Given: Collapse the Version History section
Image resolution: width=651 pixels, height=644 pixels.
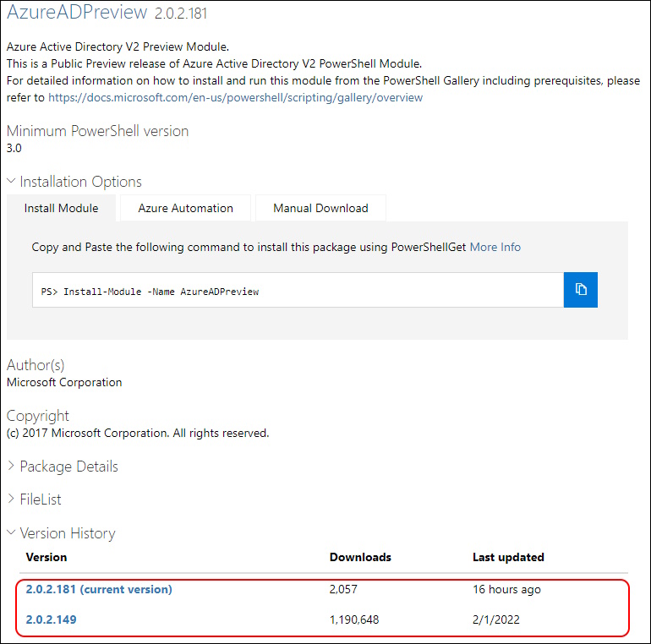Looking at the screenshot, I should pos(62,533).
